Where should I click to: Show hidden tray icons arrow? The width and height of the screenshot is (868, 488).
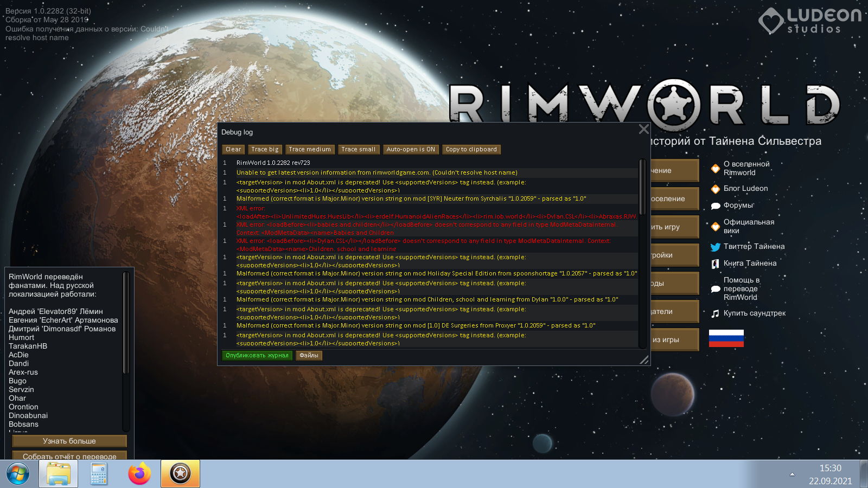(x=792, y=474)
